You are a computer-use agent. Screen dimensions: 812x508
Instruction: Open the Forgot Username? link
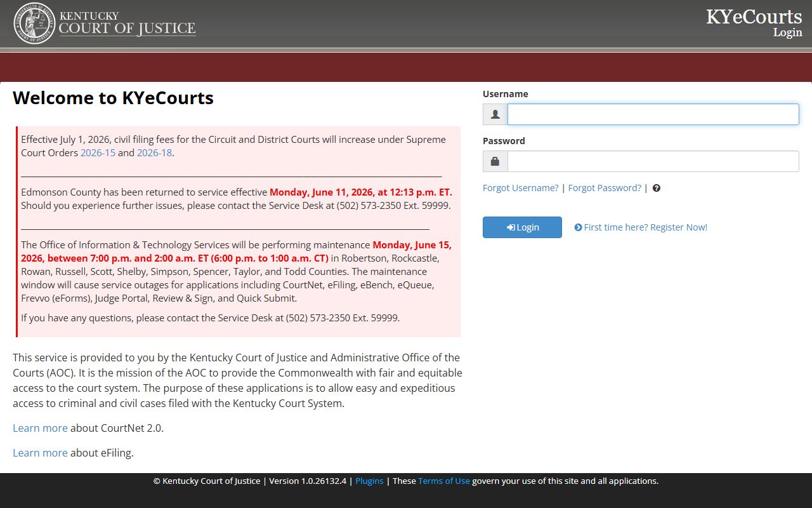521,188
